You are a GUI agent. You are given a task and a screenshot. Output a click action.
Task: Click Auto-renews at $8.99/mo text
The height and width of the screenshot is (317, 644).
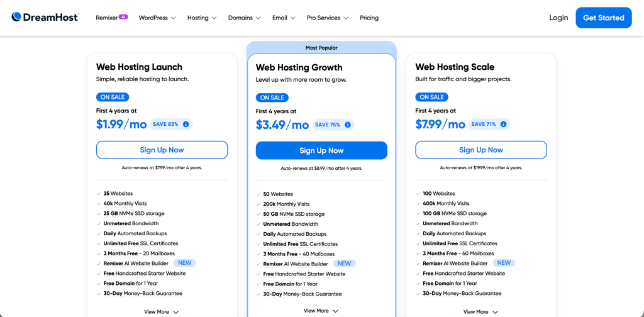coord(321,169)
